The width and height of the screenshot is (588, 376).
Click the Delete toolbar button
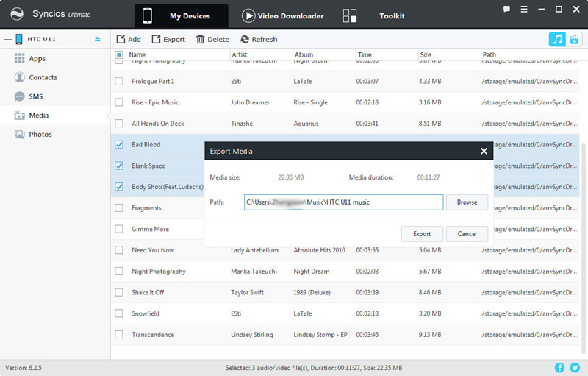coord(212,40)
